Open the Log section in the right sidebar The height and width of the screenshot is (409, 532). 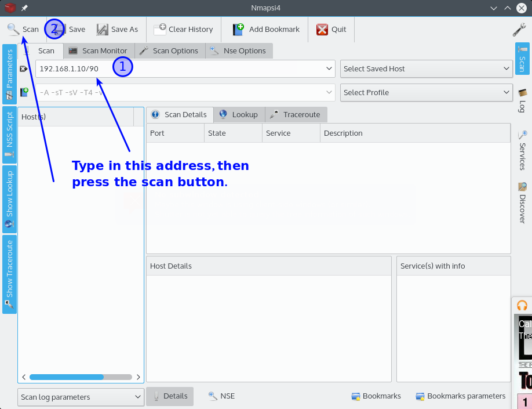pos(522,100)
